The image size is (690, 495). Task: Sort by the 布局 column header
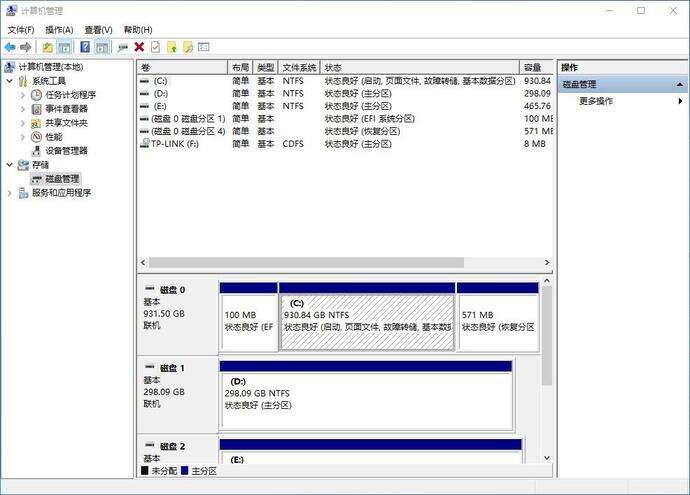click(x=240, y=67)
